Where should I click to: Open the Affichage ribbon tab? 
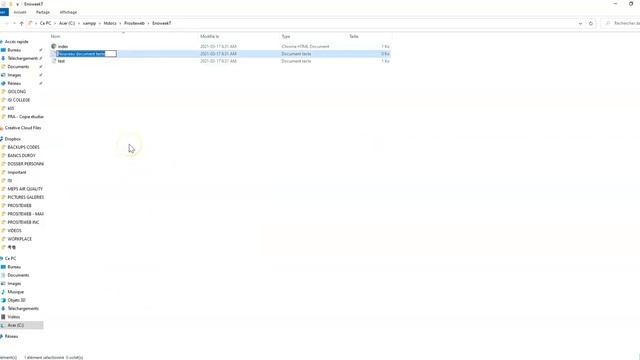click(68, 12)
